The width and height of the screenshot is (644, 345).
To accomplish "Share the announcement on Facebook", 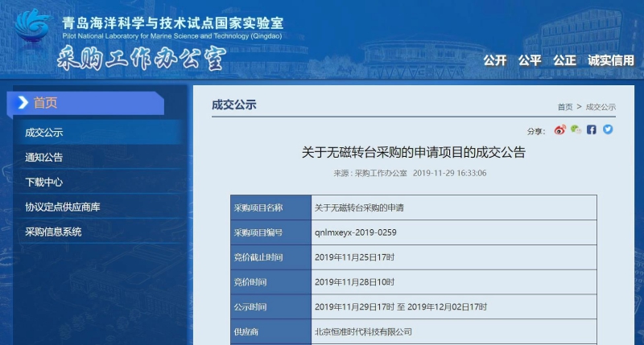I will tap(592, 129).
